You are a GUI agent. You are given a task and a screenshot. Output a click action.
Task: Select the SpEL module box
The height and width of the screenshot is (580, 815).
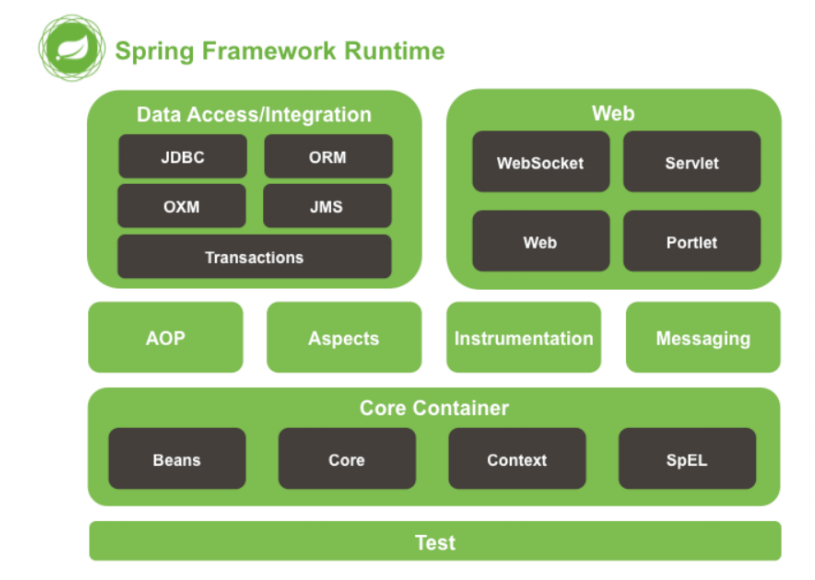687,458
